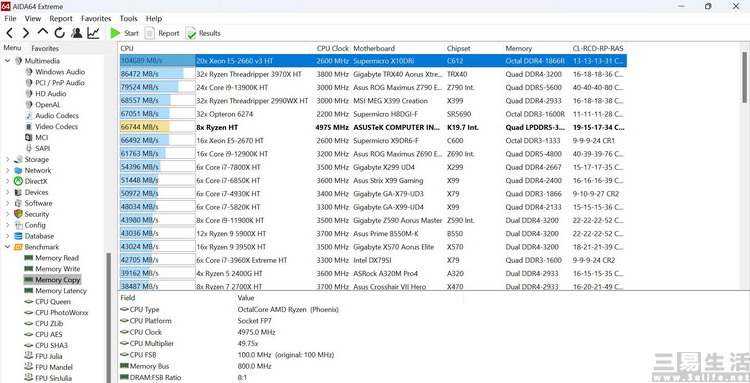Click the refresh toolbar icon
The width and height of the screenshot is (750, 383).
[x=59, y=33]
